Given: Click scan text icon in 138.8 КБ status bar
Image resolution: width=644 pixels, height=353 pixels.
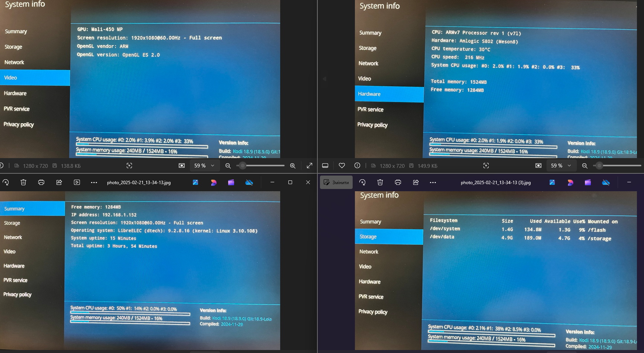Looking at the screenshot, I should point(129,166).
